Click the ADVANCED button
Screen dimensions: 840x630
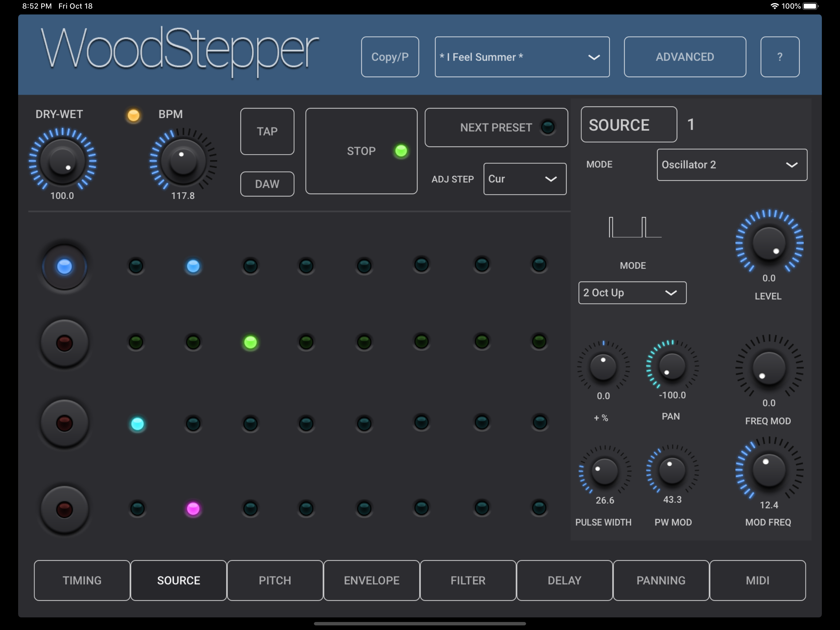[x=684, y=56]
